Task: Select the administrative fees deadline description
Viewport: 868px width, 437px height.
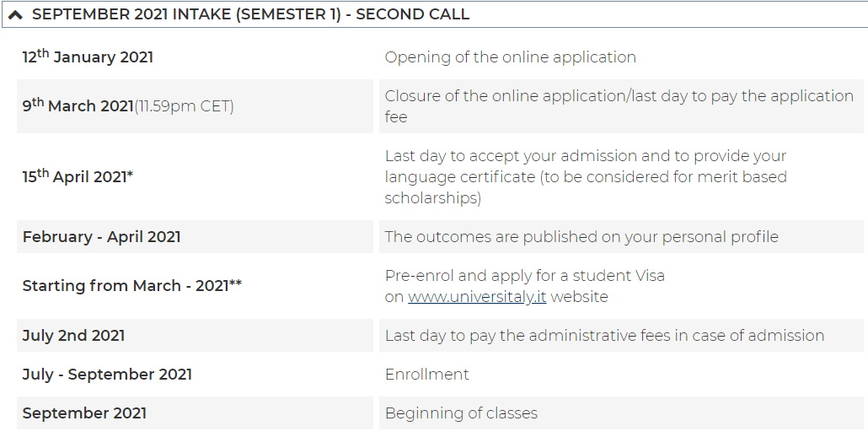Action: coord(621,335)
